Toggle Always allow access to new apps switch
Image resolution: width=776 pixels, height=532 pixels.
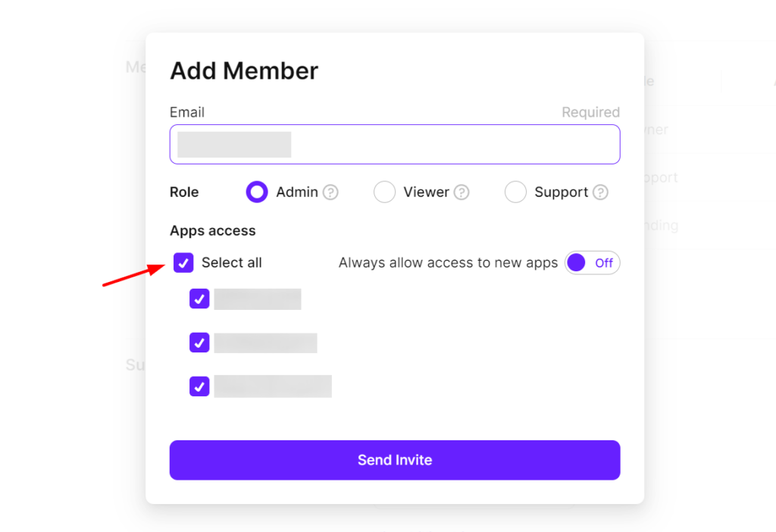point(592,263)
